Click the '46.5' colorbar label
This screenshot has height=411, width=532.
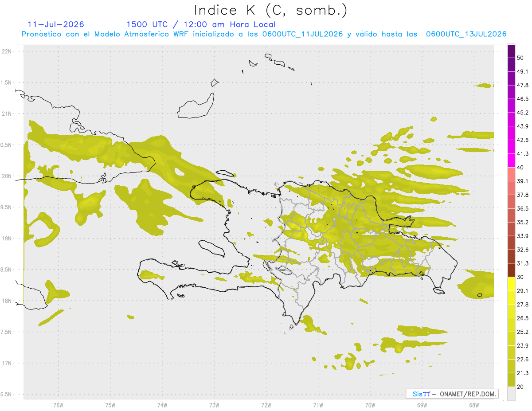pyautogui.click(x=523, y=99)
